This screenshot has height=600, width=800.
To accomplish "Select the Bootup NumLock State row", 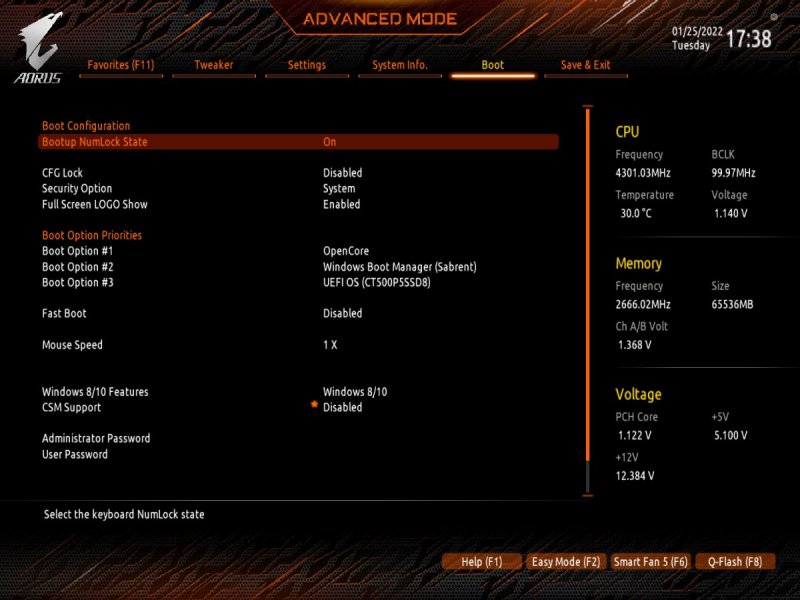I will click(x=298, y=142).
